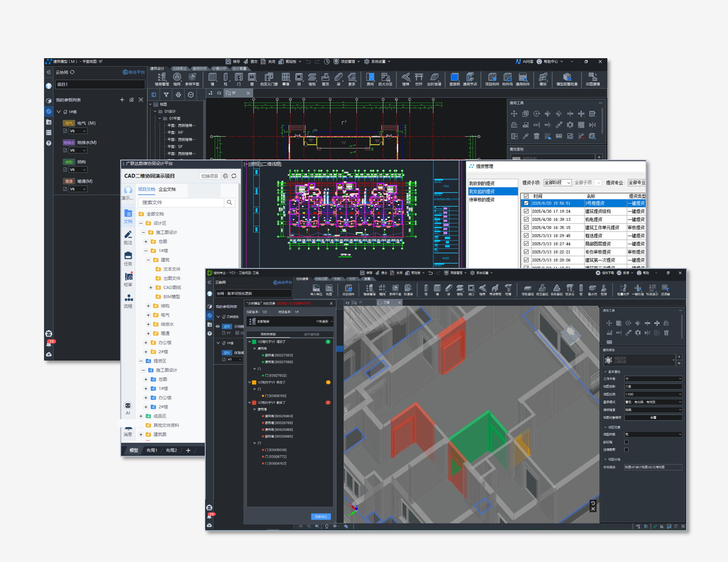Open the 轴网 grid tool
The width and height of the screenshot is (728, 562).
click(177, 78)
